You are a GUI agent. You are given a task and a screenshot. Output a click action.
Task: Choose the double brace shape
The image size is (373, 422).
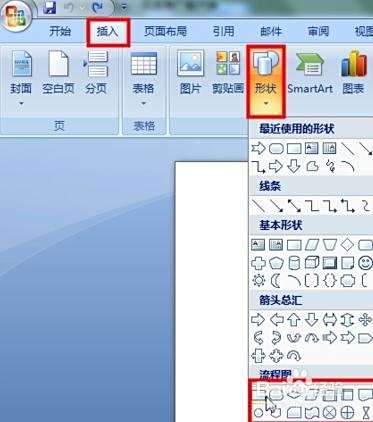click(330, 281)
